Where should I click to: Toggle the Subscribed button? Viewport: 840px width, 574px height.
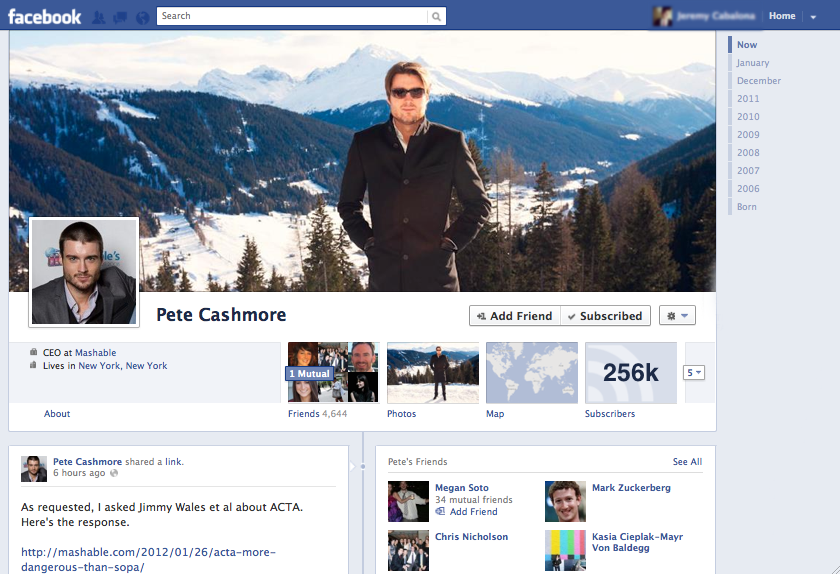click(605, 316)
